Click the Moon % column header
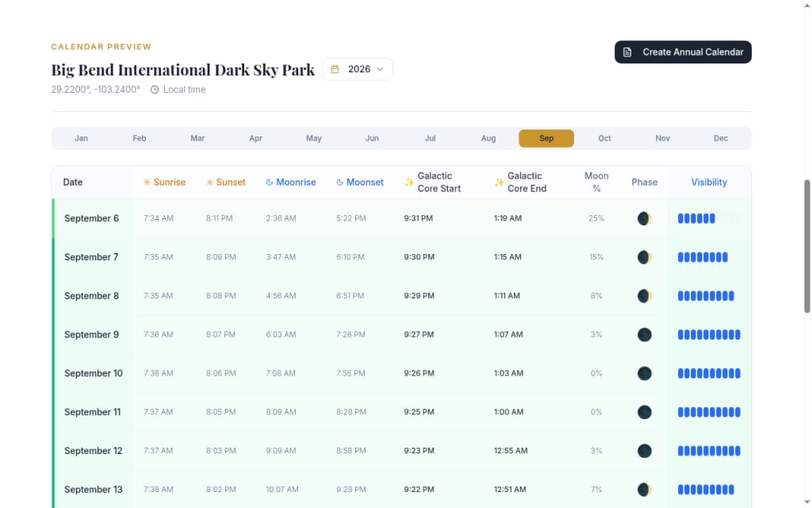The height and width of the screenshot is (508, 812). tap(596, 183)
